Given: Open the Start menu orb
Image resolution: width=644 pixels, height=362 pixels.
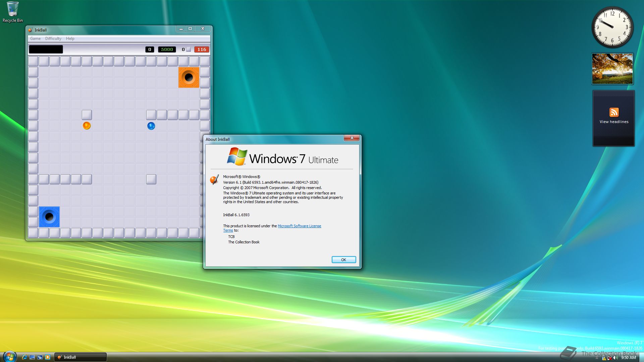Looking at the screenshot, I should click(10, 356).
